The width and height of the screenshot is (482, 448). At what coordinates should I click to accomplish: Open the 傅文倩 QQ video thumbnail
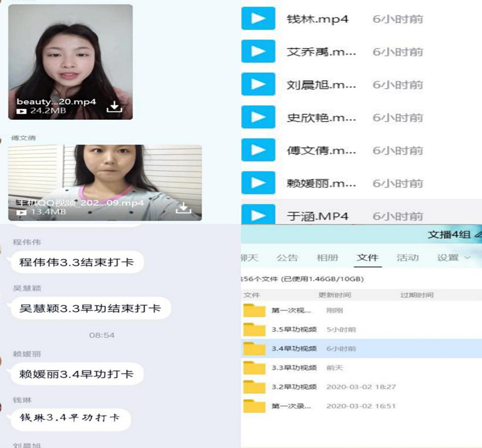[105, 183]
